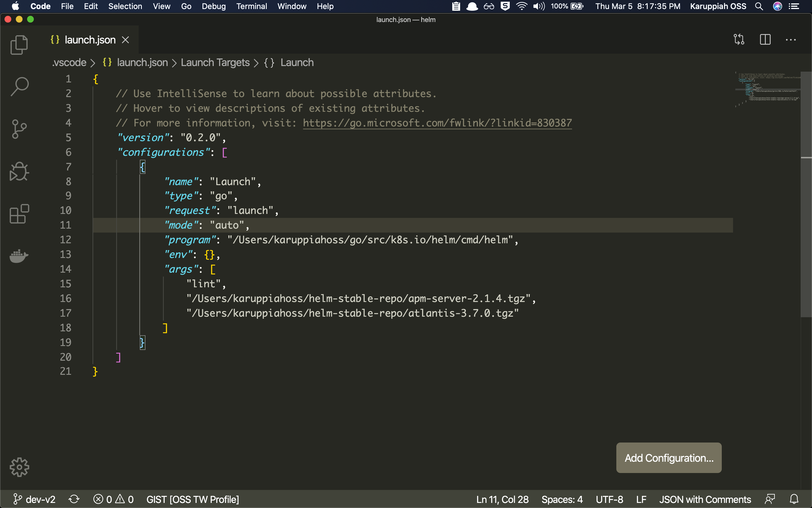Open the Terminal menu
This screenshot has width=812, height=508.
coord(252,6)
